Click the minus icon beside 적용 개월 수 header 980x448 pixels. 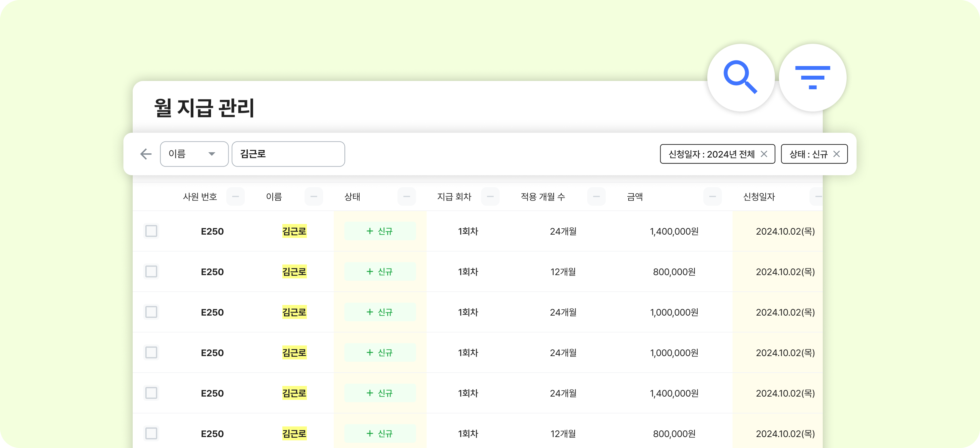(596, 196)
